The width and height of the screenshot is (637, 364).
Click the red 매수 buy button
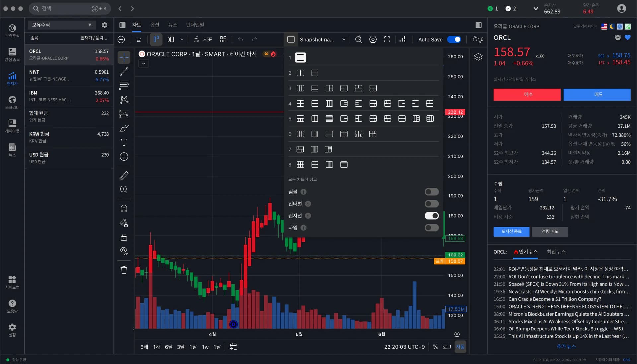(x=527, y=94)
